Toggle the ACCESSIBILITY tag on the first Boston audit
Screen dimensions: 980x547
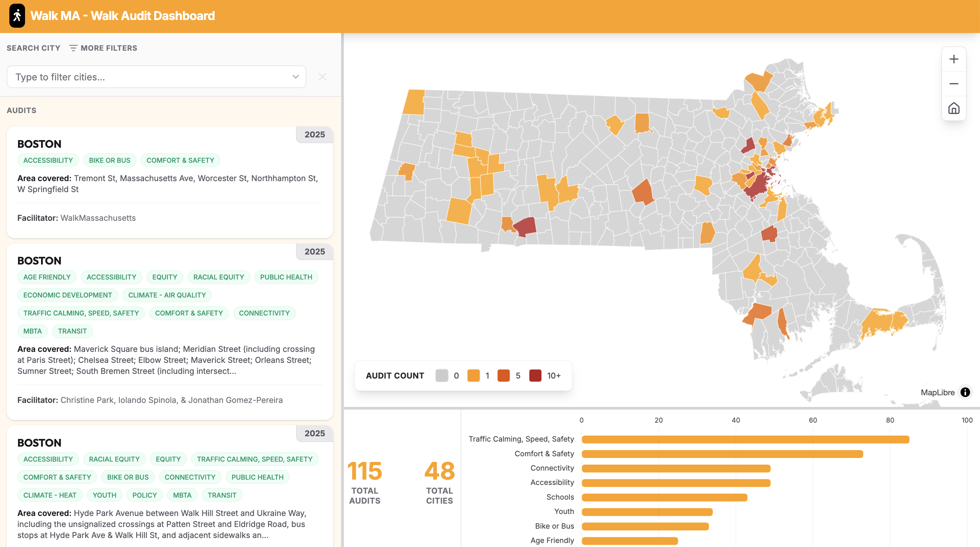pyautogui.click(x=48, y=160)
